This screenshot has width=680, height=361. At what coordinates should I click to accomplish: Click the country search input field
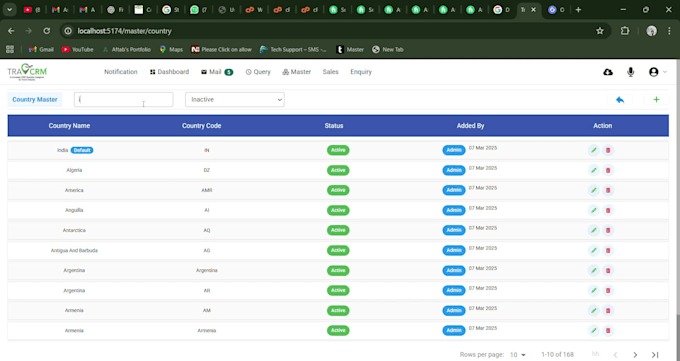(124, 99)
